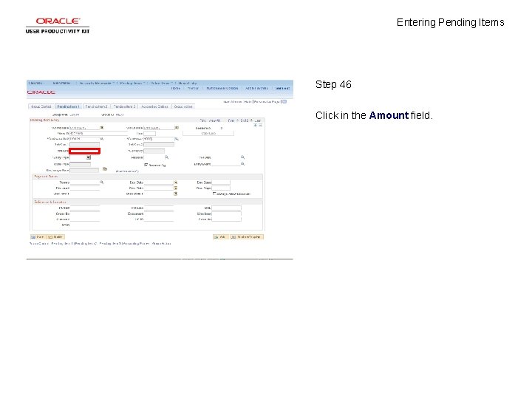Click the Worklist link in header

pos(193,88)
